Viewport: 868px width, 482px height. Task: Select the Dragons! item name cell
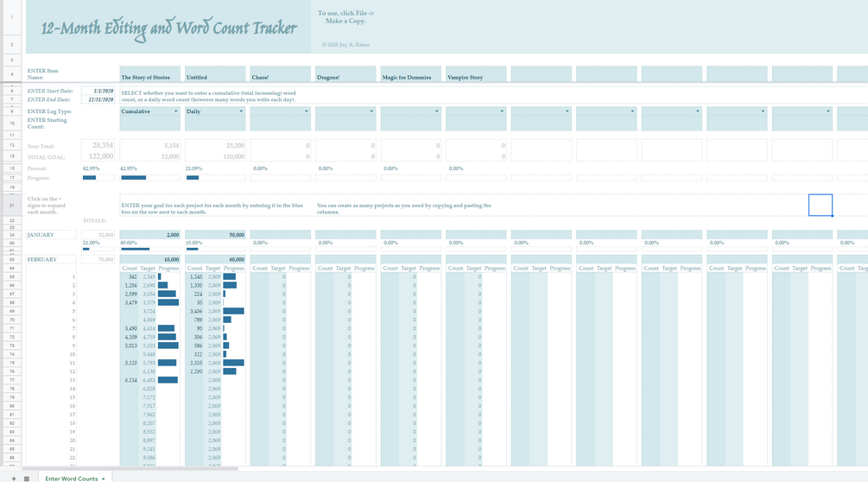click(345, 74)
